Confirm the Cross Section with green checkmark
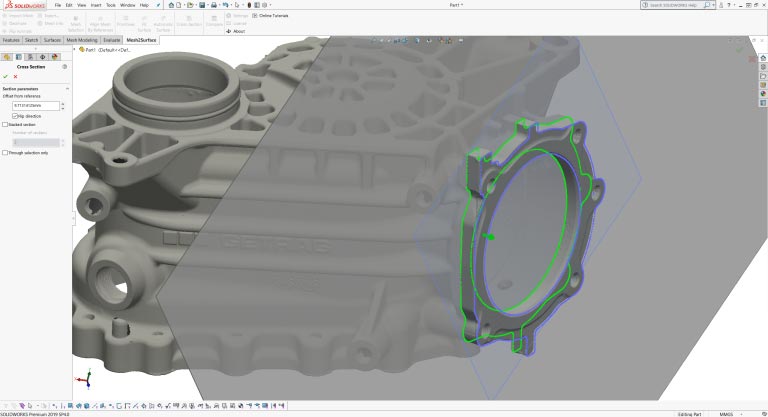 (6, 76)
